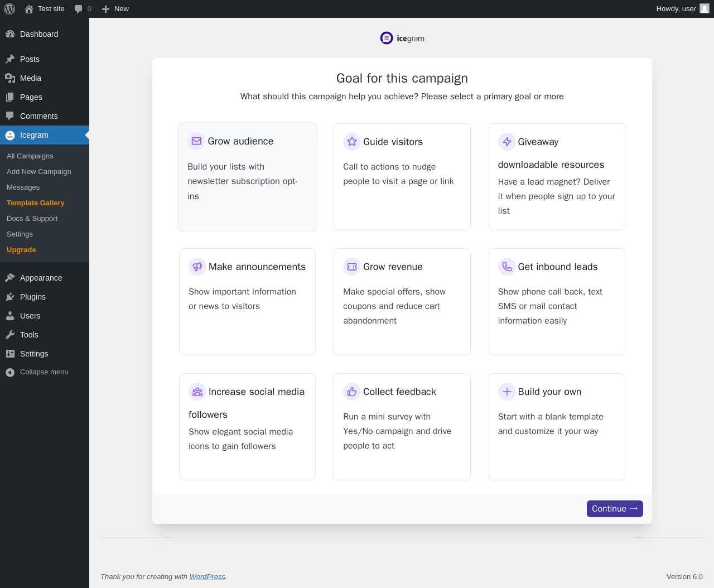Click the people icon for social media followers

pos(197,392)
